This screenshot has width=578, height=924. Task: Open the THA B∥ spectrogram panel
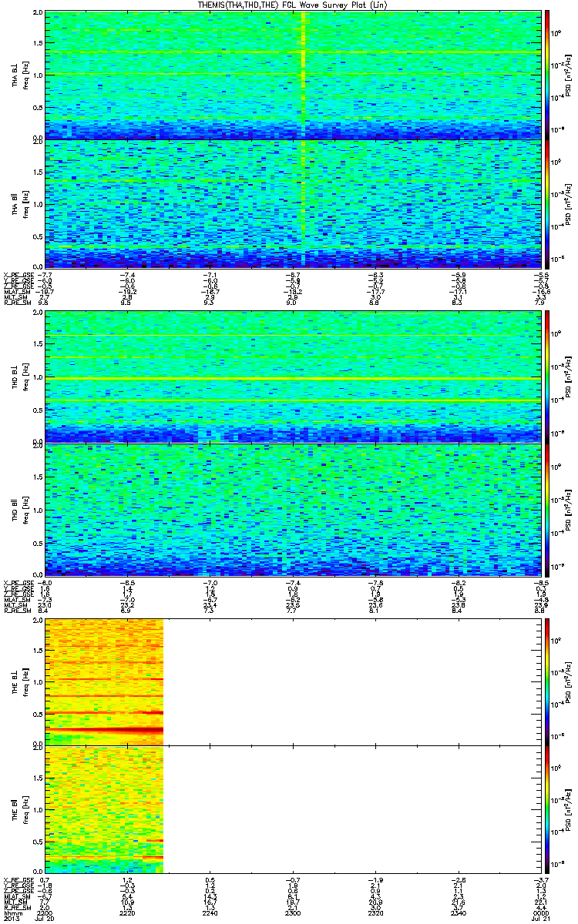tap(291, 203)
